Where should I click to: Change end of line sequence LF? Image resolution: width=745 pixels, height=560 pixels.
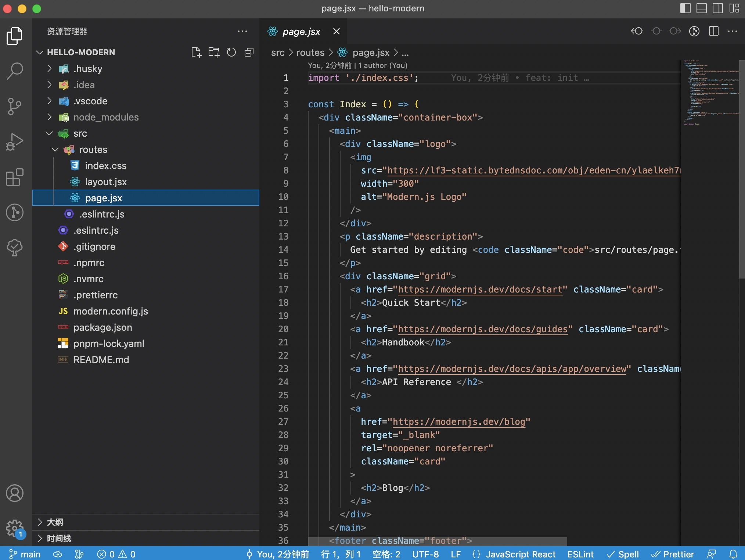point(456,554)
